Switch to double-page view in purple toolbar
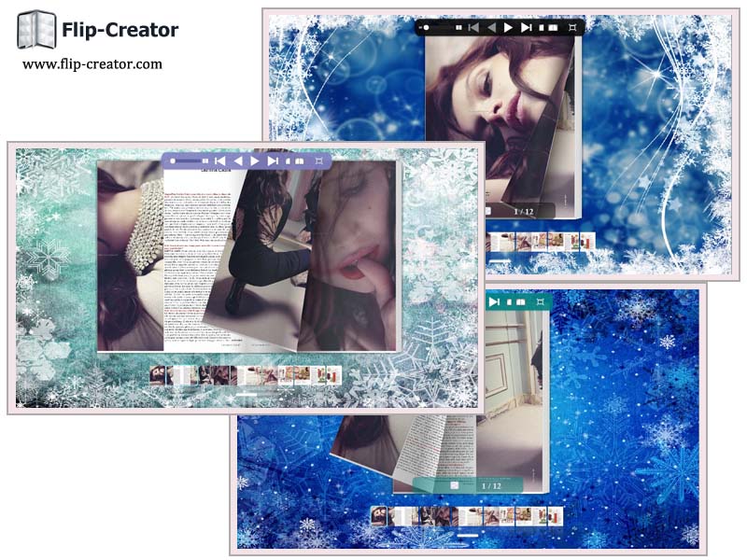The height and width of the screenshot is (560, 747). point(299,161)
